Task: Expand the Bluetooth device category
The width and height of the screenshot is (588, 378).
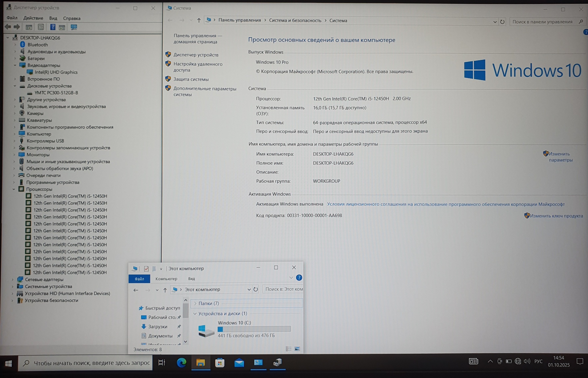Action: click(15, 45)
